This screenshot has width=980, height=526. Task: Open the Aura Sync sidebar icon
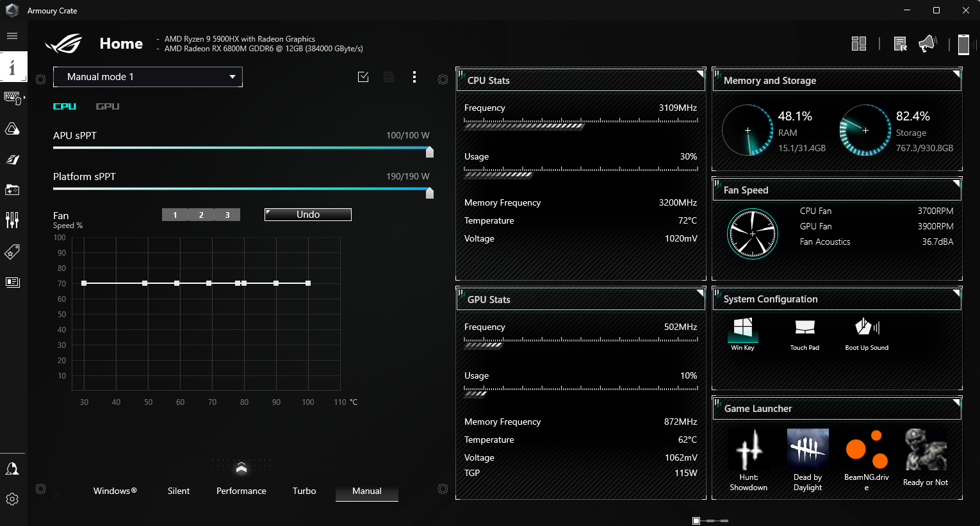pos(12,129)
